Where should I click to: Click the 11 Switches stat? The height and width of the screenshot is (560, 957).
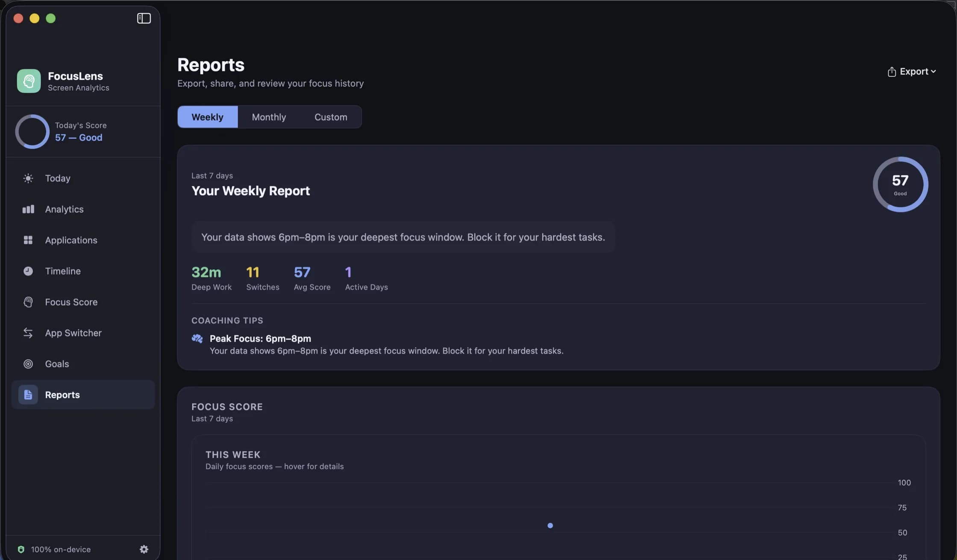(x=263, y=278)
